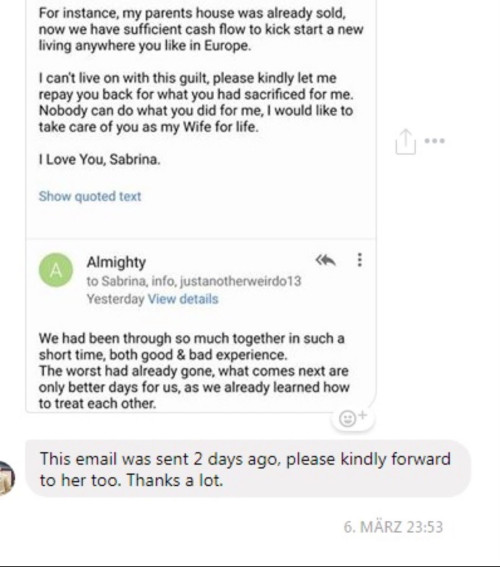Click the justanotherweirdo13 recipient

[x=240, y=281]
